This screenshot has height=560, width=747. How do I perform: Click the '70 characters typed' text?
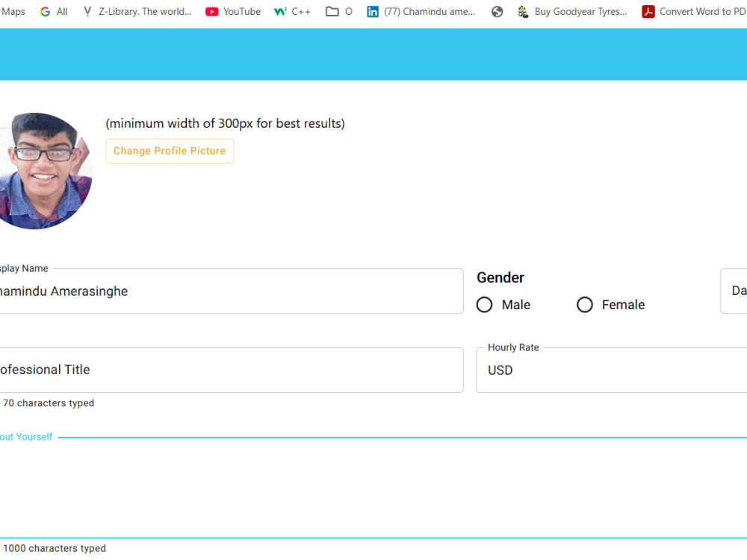[49, 403]
